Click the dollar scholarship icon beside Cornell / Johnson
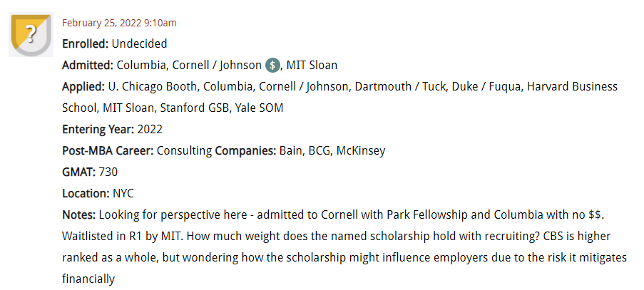 click(x=273, y=66)
